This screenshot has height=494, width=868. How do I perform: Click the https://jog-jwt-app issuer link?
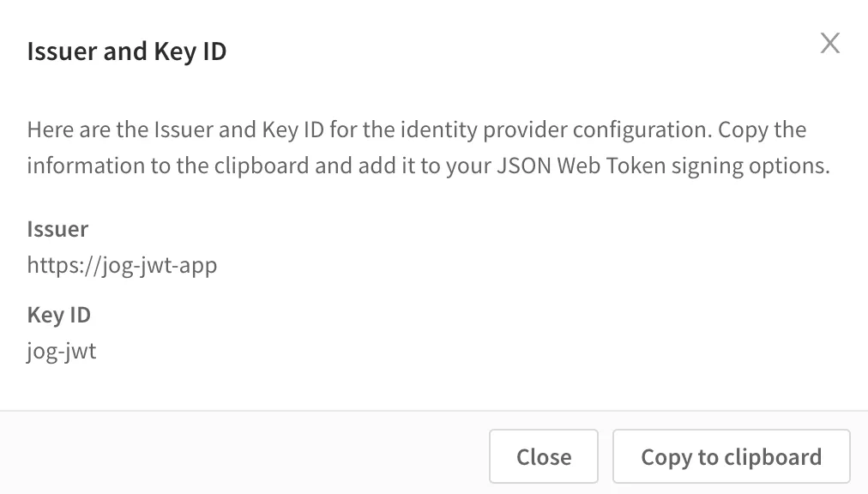tap(123, 265)
